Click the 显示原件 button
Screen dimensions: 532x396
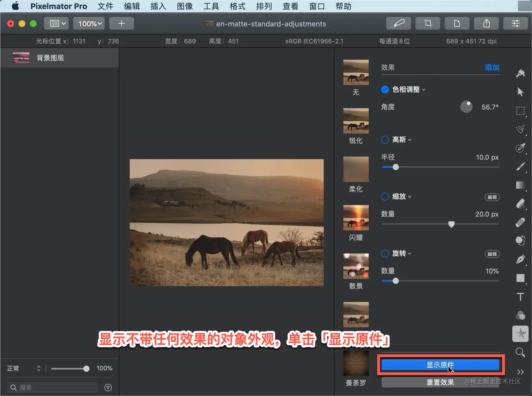click(440, 365)
